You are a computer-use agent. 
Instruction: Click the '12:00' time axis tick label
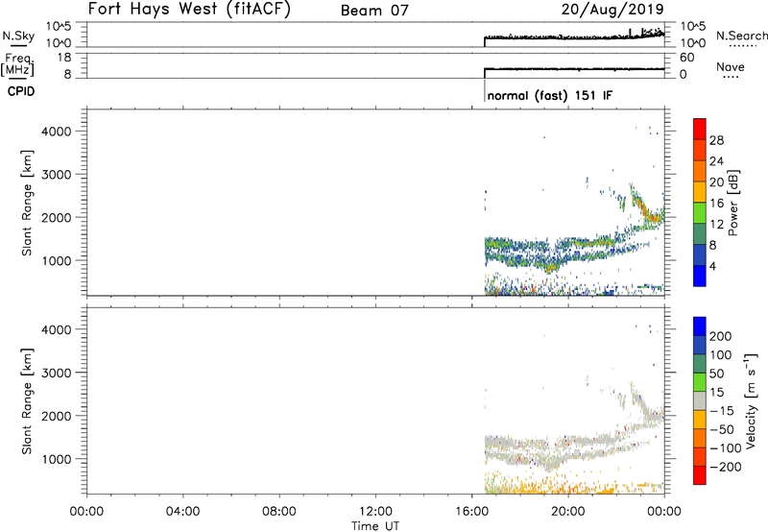tap(375, 512)
